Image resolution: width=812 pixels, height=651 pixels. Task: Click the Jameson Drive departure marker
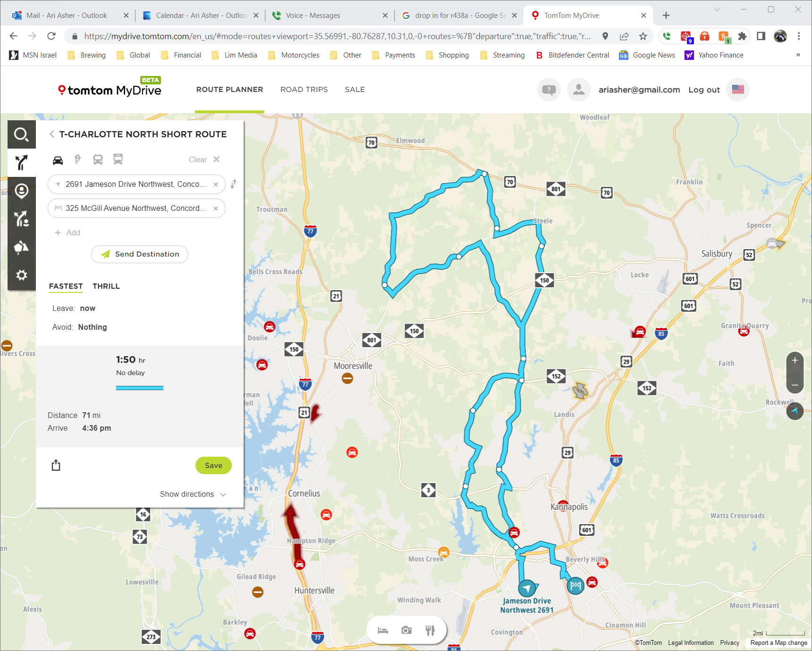tap(527, 588)
